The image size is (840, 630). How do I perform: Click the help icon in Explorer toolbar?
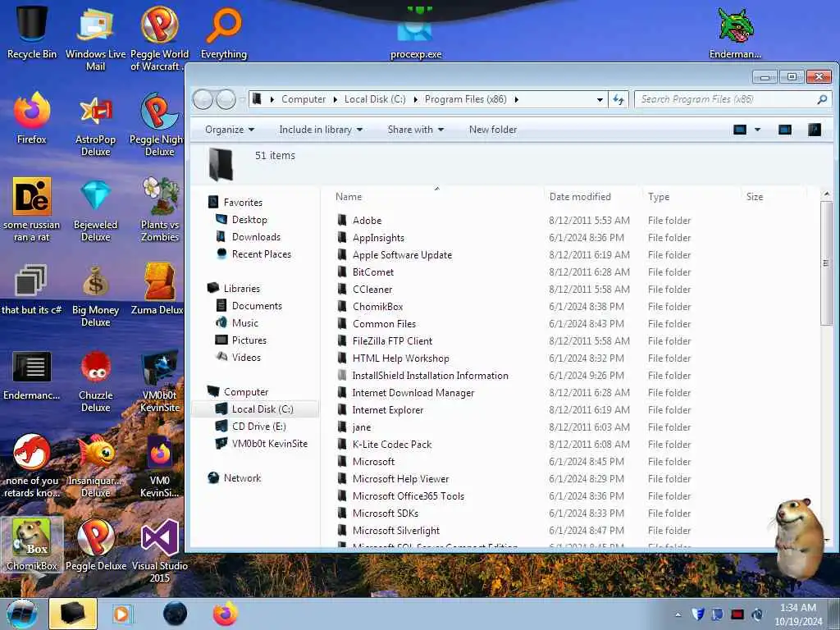(x=815, y=130)
